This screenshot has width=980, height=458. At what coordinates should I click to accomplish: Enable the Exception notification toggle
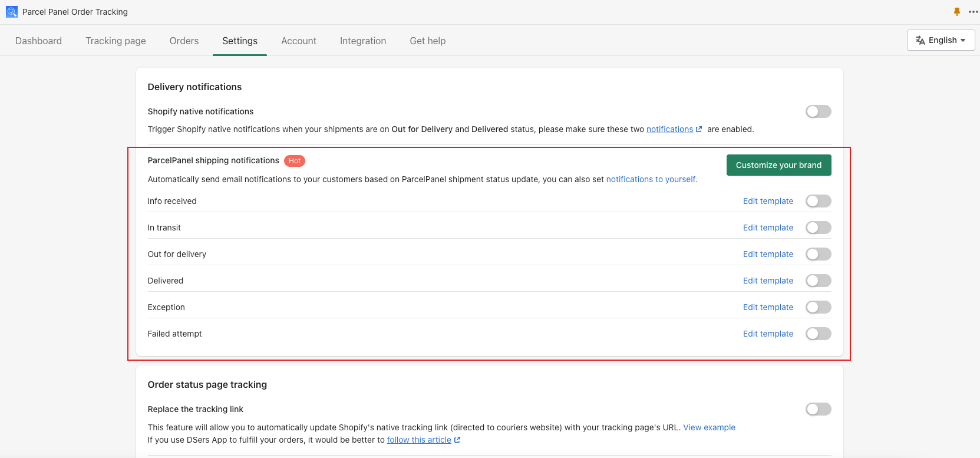[x=818, y=307]
